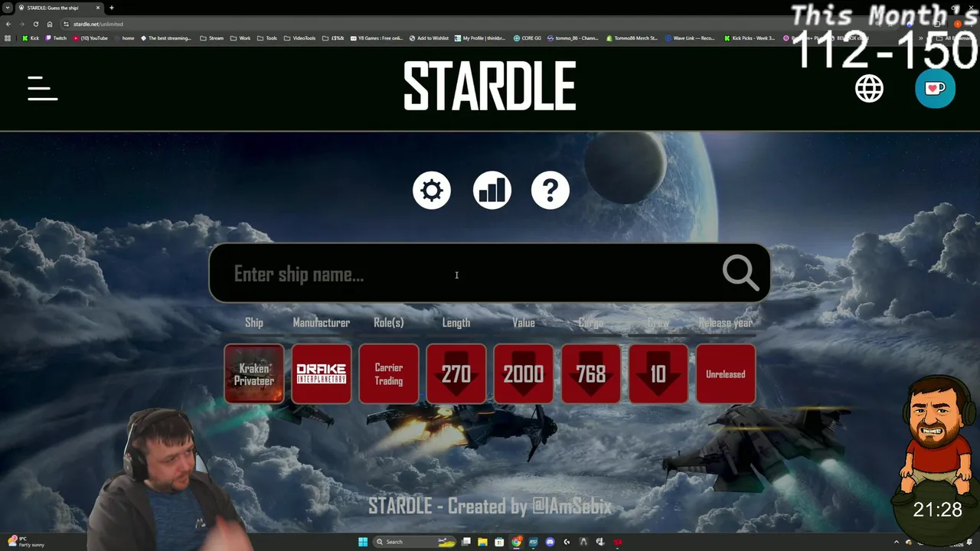Click the STARDLE logo title
The image size is (980, 551).
click(490, 86)
